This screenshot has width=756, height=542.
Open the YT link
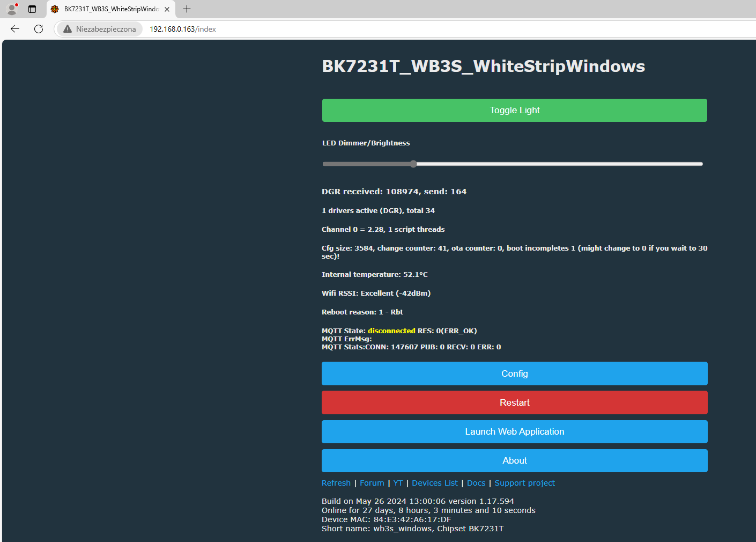398,483
